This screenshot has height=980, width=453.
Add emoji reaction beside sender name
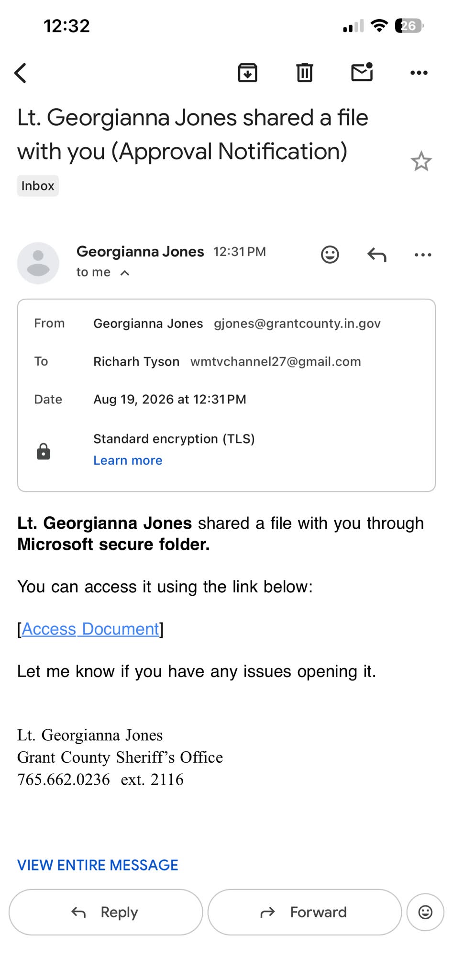click(x=330, y=255)
